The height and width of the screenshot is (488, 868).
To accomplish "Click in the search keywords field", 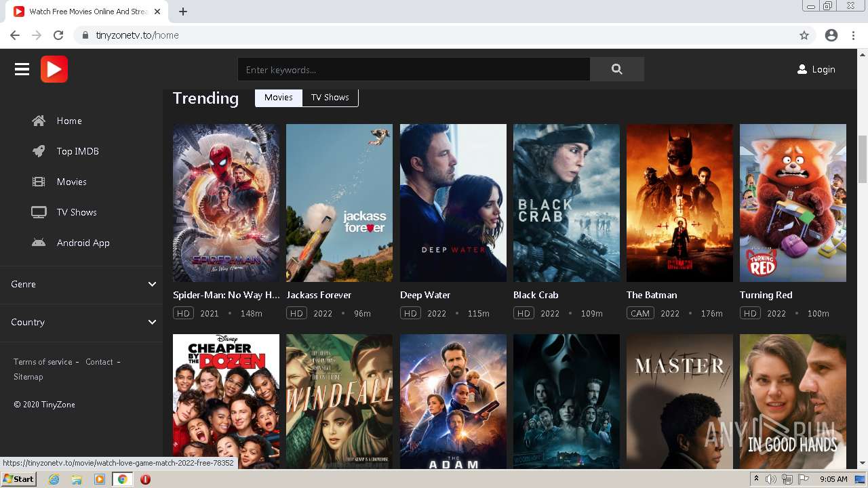I will tap(414, 69).
